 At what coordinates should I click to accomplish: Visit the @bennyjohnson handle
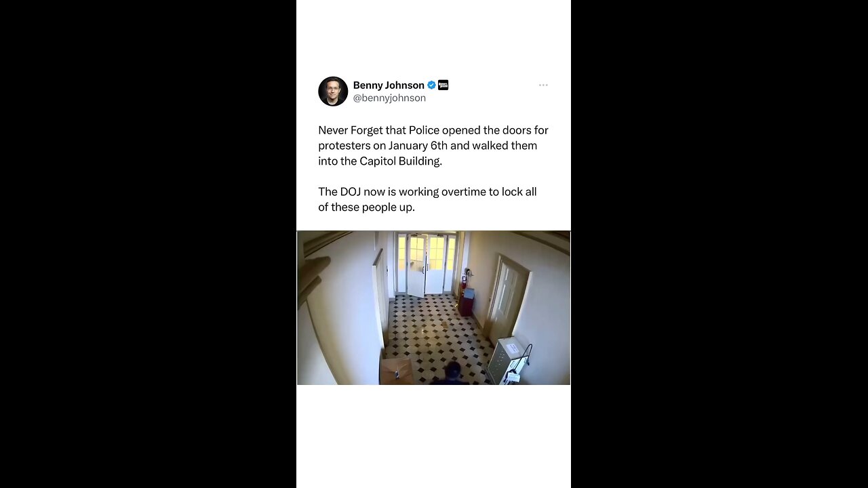click(x=389, y=98)
